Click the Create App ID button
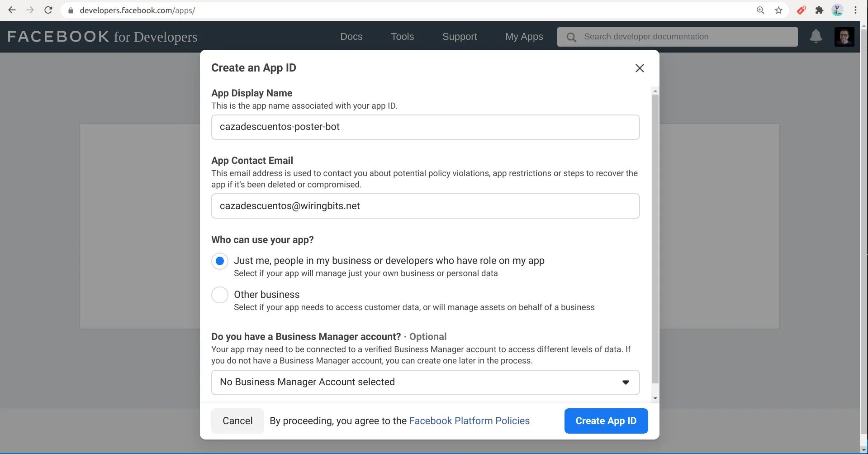 606,421
